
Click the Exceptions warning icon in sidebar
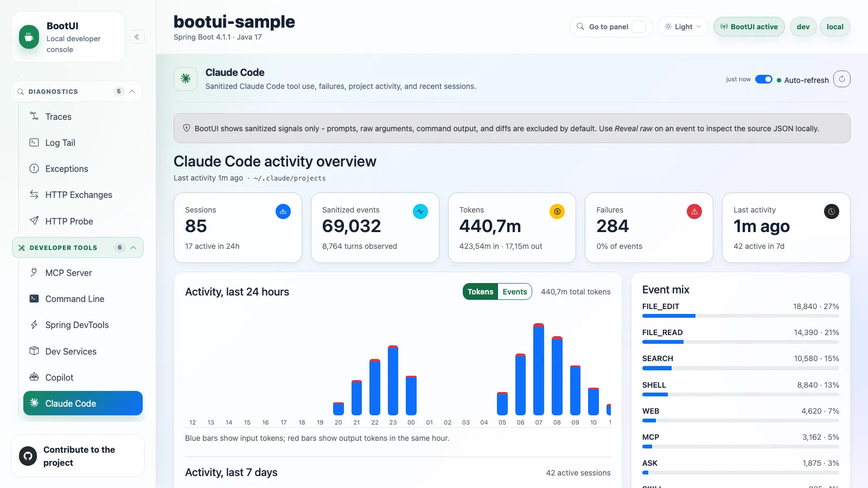point(34,169)
